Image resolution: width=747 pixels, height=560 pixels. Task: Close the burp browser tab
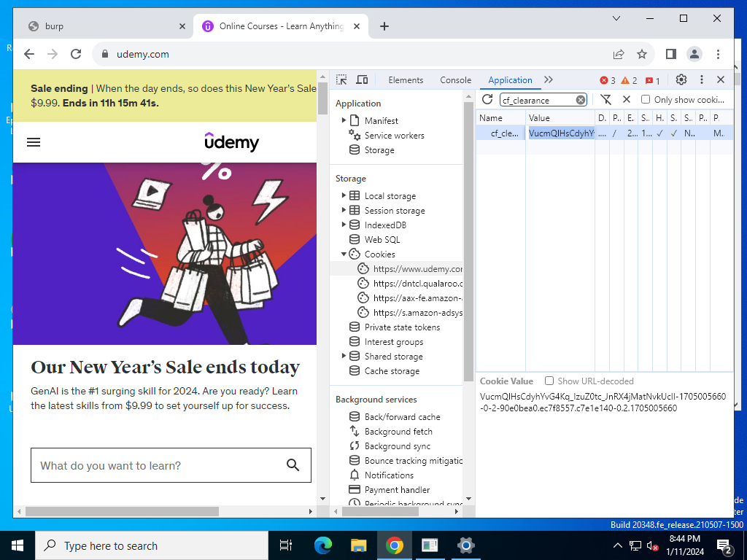pyautogui.click(x=182, y=26)
